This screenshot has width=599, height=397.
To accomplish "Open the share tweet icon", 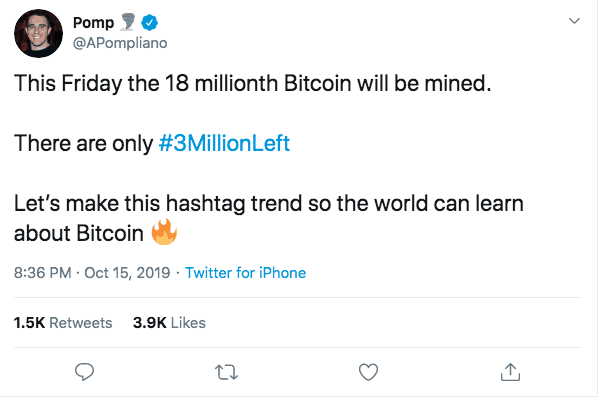I will click(510, 371).
